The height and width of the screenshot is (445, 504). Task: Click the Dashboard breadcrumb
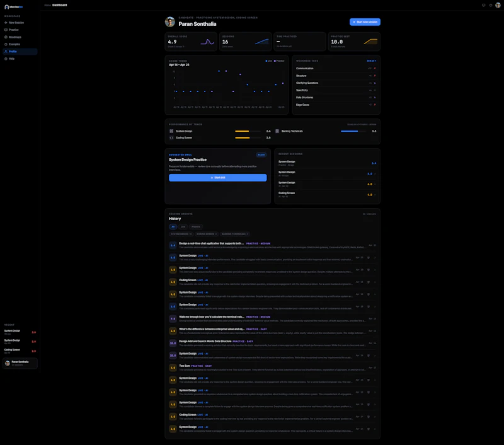coord(60,5)
